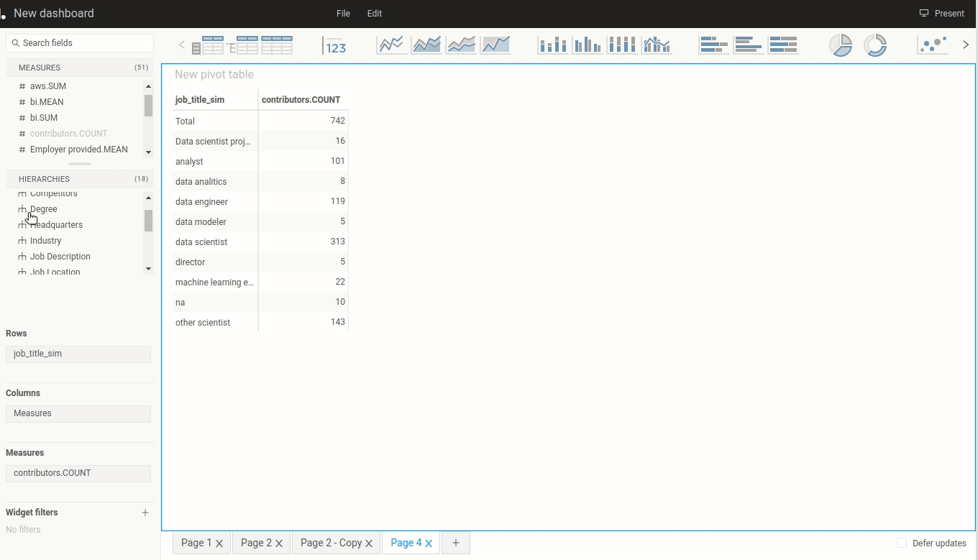Select the bi.MEAN measure field

point(47,102)
